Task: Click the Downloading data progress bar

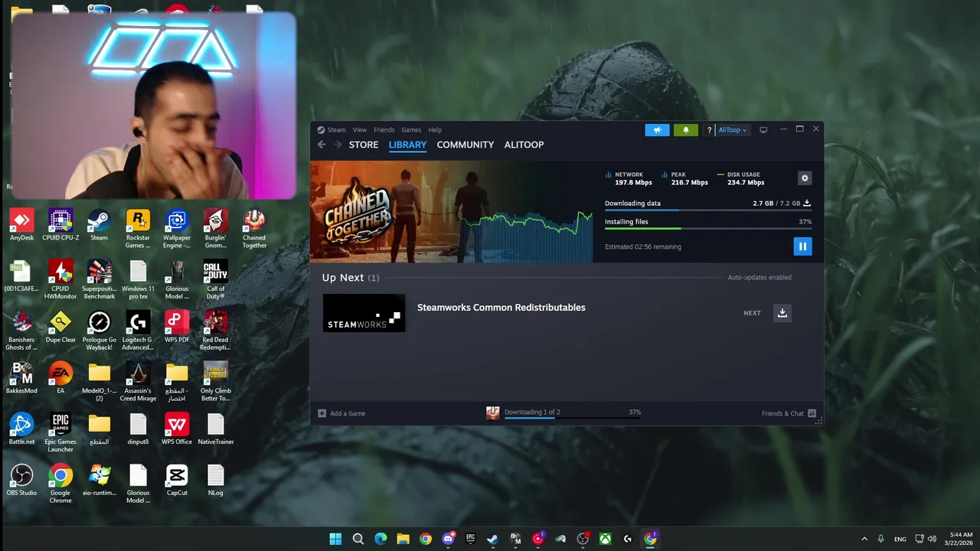Action: pyautogui.click(x=707, y=210)
